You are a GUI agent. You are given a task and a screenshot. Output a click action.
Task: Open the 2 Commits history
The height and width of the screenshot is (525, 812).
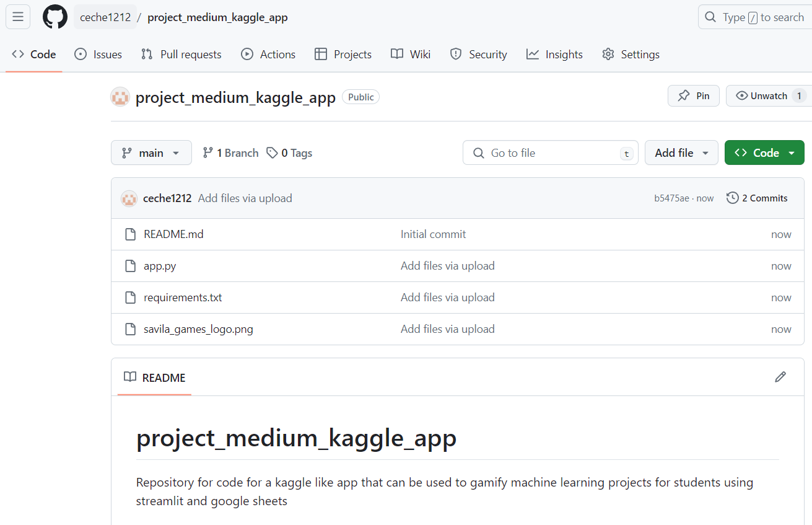pyautogui.click(x=757, y=198)
